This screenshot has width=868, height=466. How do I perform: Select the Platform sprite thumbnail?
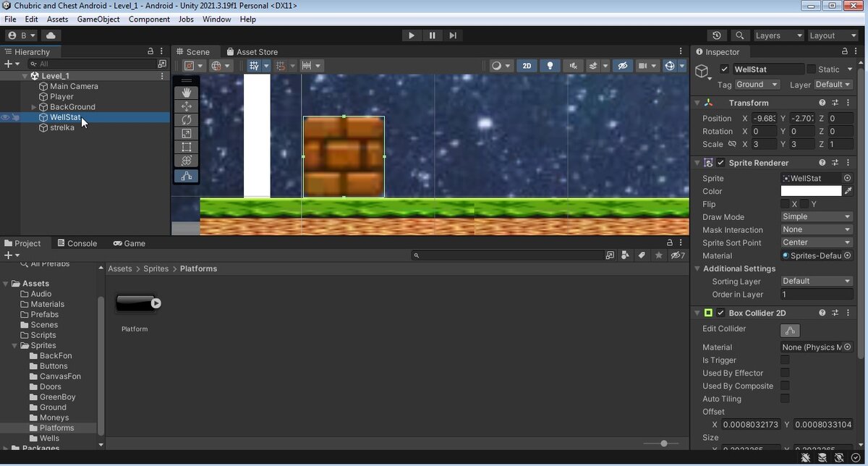[135, 303]
